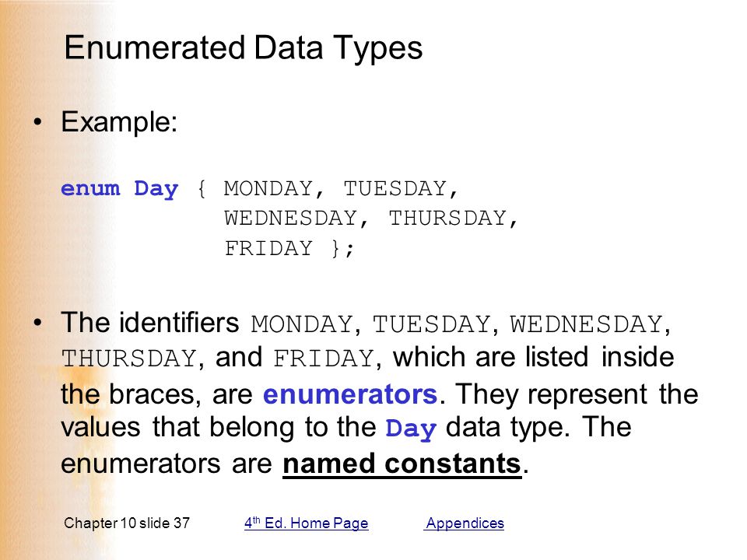Click the closing brace and semicolon

[342, 248]
